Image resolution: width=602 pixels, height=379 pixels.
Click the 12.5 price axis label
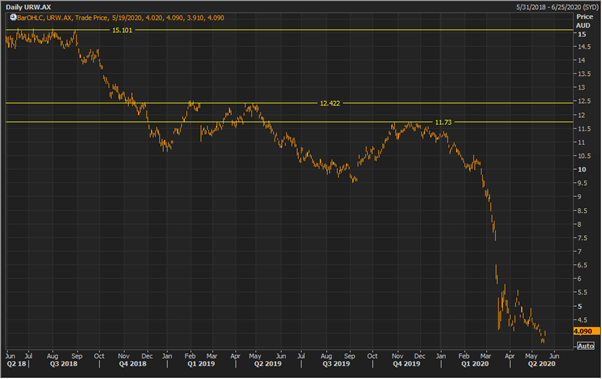[x=584, y=101]
